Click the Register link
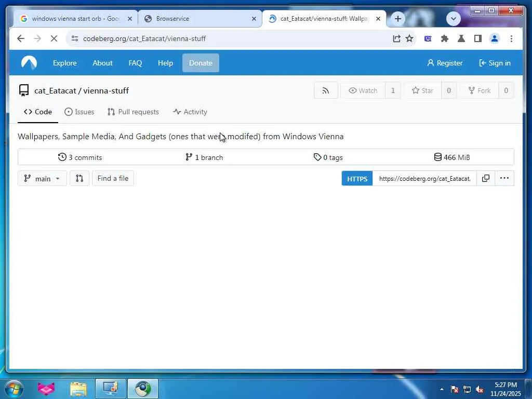Image resolution: width=532 pixels, height=399 pixels. (445, 63)
